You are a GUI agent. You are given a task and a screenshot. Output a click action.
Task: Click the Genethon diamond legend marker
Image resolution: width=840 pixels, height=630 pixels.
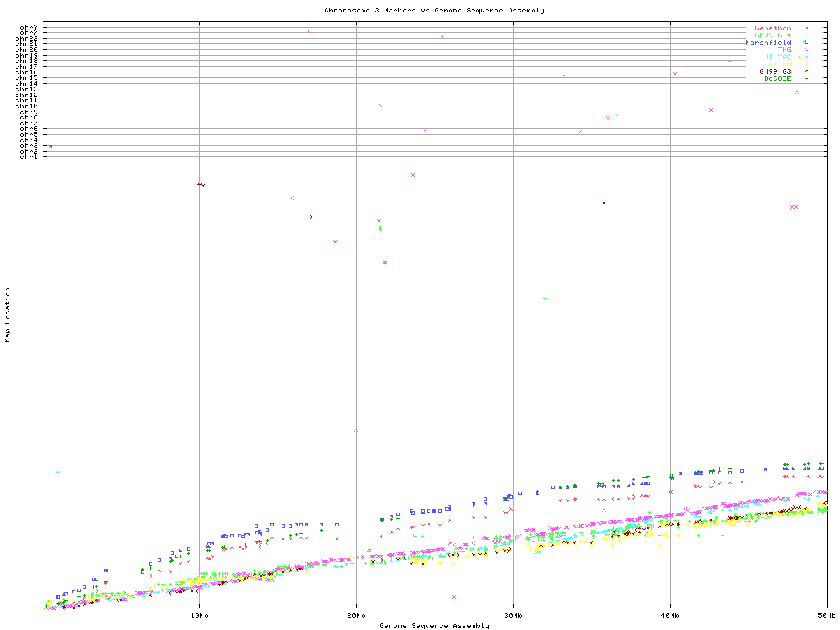(807, 28)
